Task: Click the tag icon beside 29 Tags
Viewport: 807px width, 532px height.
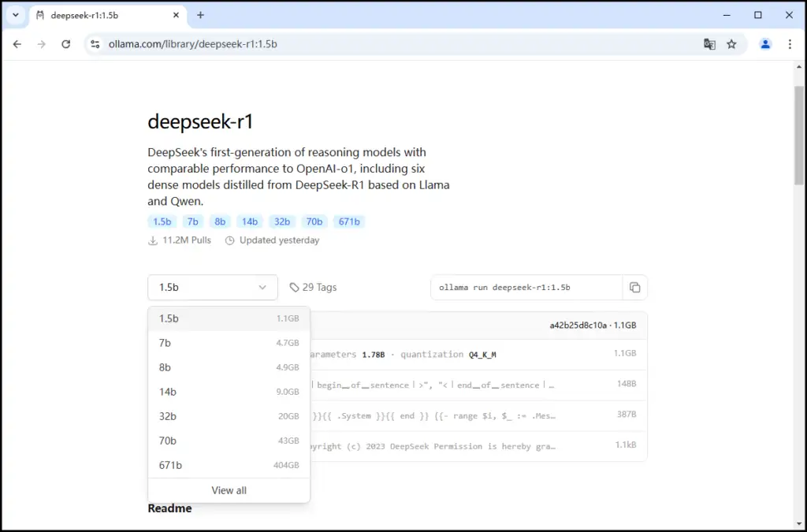Action: pos(294,287)
